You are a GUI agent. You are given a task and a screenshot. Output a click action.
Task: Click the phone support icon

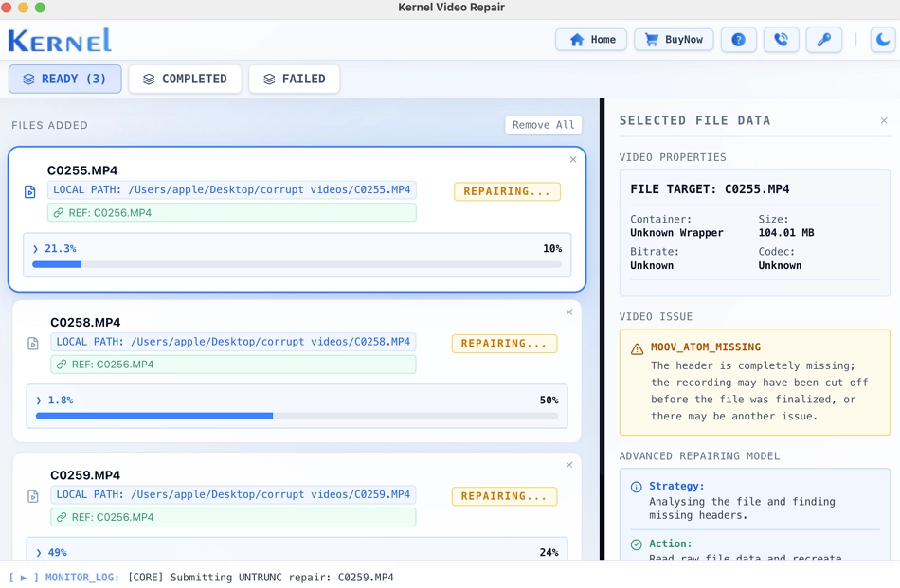point(782,40)
